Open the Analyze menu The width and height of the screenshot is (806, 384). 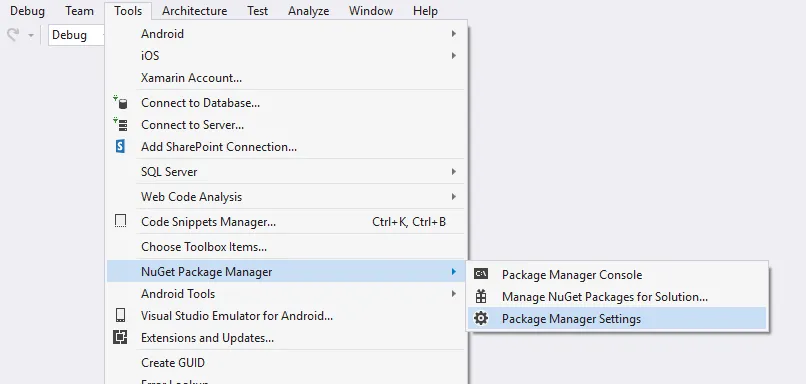pos(308,11)
